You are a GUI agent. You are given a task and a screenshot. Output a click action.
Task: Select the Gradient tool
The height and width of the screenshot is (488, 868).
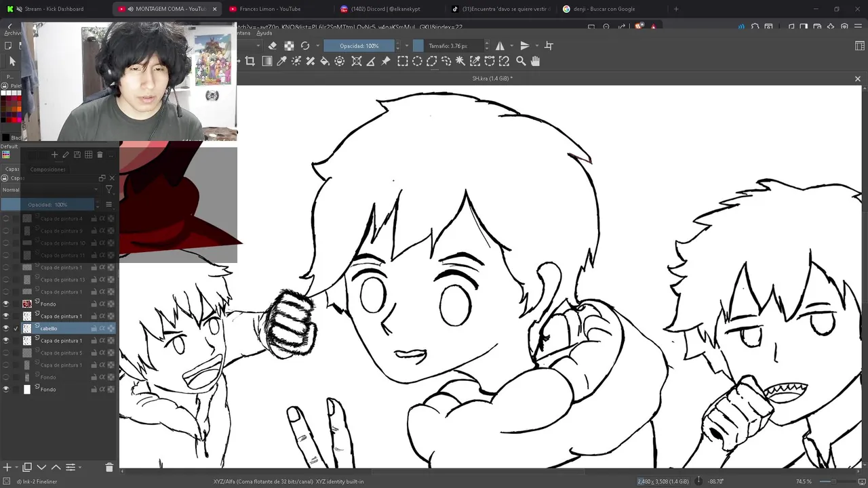(x=267, y=61)
